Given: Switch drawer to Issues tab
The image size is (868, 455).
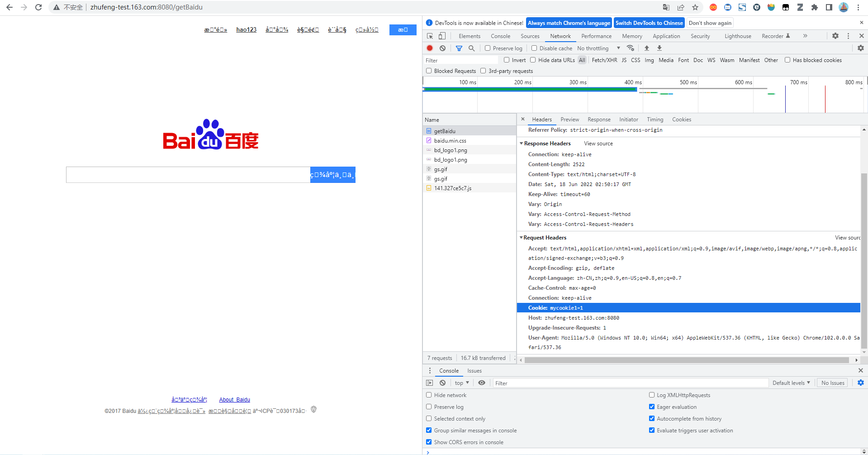Looking at the screenshot, I should click(x=474, y=370).
